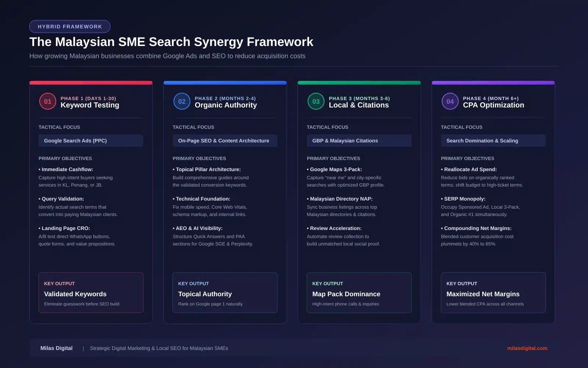Click the PHASE 4 (MONTH 6+) label
Viewport: 588px width, 368px height.
click(491, 98)
